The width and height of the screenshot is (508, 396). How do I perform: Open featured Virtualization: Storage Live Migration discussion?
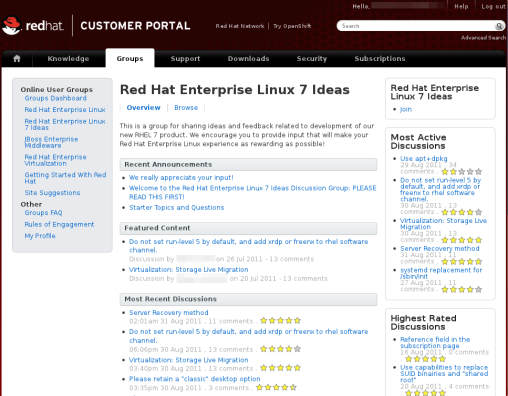click(x=189, y=269)
